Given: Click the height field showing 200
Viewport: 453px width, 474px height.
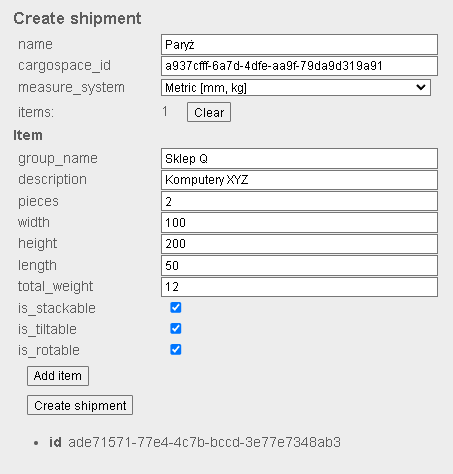Looking at the screenshot, I should (299, 244).
